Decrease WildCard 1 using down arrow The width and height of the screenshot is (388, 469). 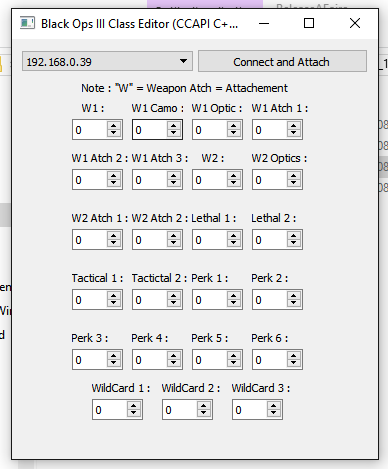coord(134,413)
